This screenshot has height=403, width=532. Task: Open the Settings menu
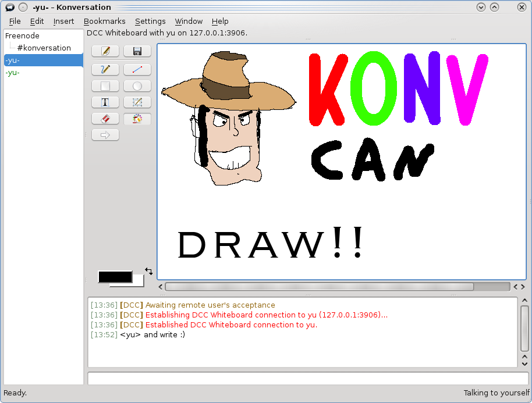point(150,22)
